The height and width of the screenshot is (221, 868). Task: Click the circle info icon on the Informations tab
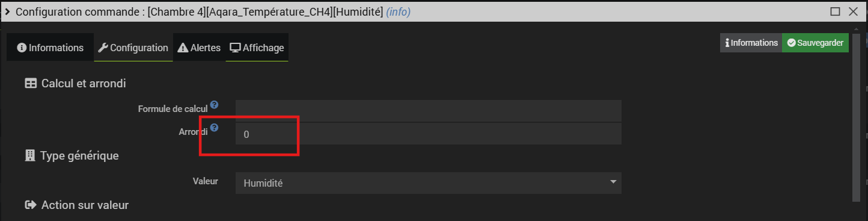click(x=22, y=48)
